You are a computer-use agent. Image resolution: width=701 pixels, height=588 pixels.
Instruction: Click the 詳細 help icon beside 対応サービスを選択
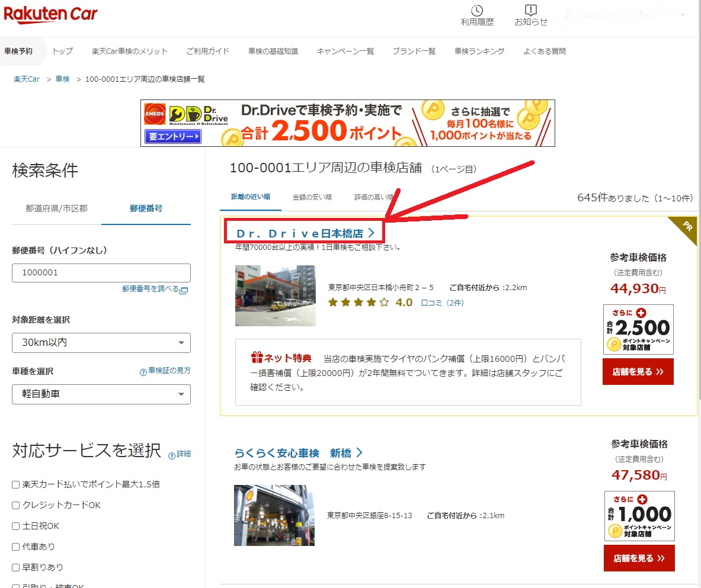(x=172, y=455)
